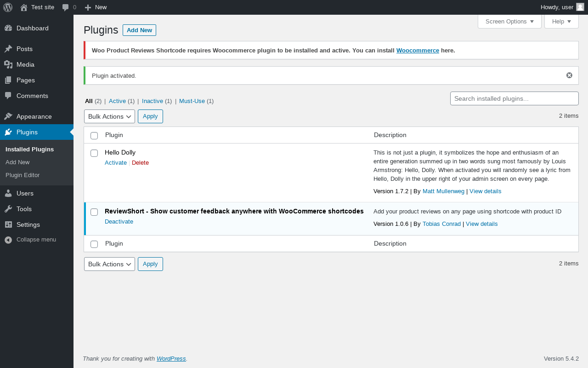Select Installed Plugins submenu item

(29, 149)
